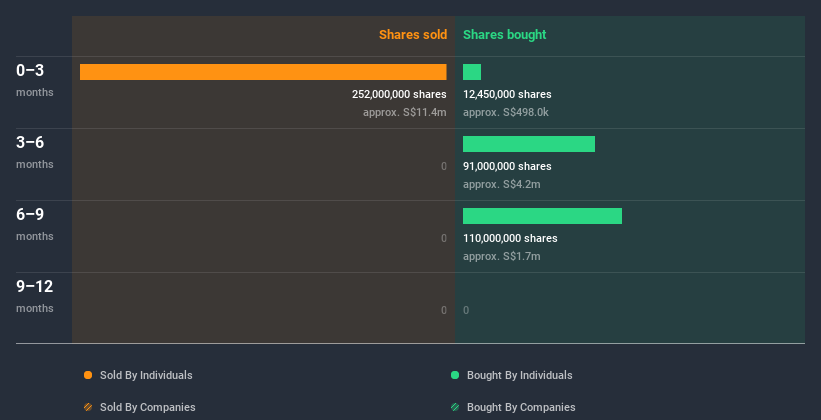The image size is (821, 420).
Task: Select the Shares sold column header
Action: pos(412,35)
